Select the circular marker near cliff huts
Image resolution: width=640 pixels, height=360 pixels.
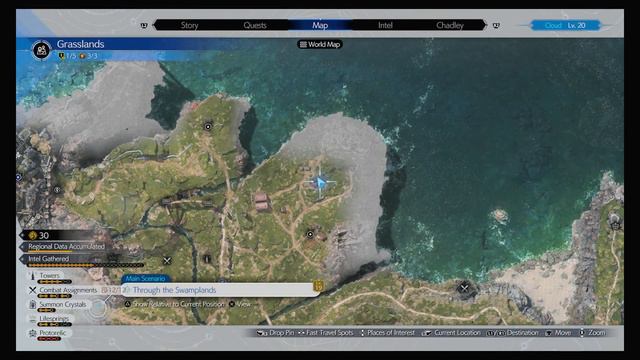click(310, 234)
